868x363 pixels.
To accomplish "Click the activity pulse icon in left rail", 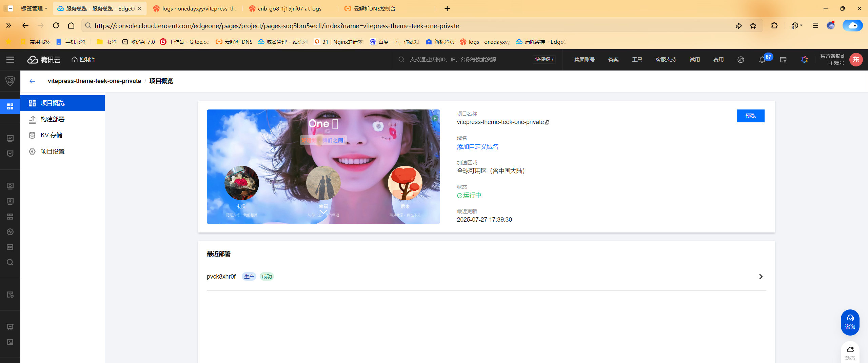I will click(10, 232).
